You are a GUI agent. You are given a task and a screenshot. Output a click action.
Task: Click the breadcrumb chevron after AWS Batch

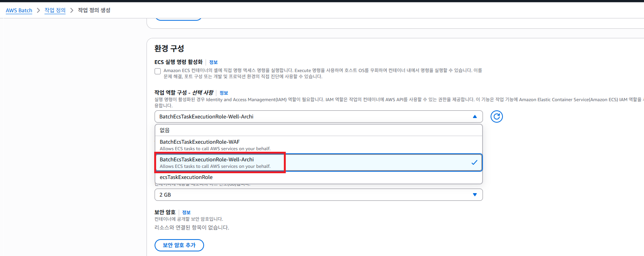coord(38,10)
